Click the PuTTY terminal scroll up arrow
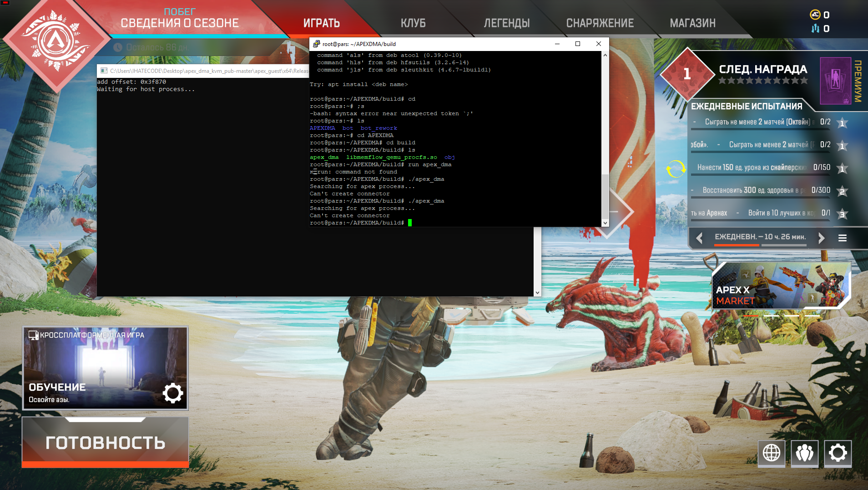This screenshot has width=868, height=490. pyautogui.click(x=605, y=55)
